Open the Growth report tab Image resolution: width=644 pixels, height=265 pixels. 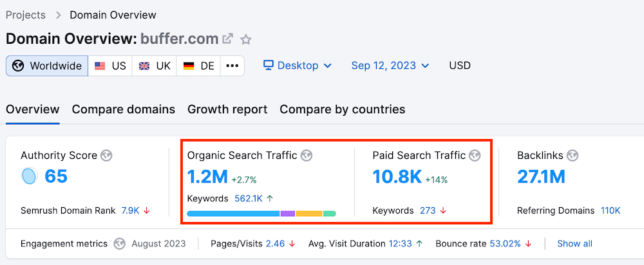click(227, 109)
